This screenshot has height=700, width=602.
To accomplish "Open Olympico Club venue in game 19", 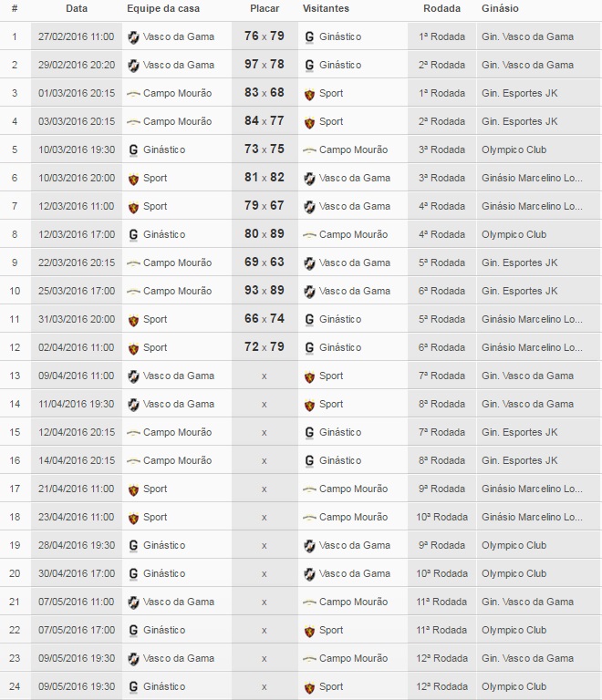I will point(514,546).
